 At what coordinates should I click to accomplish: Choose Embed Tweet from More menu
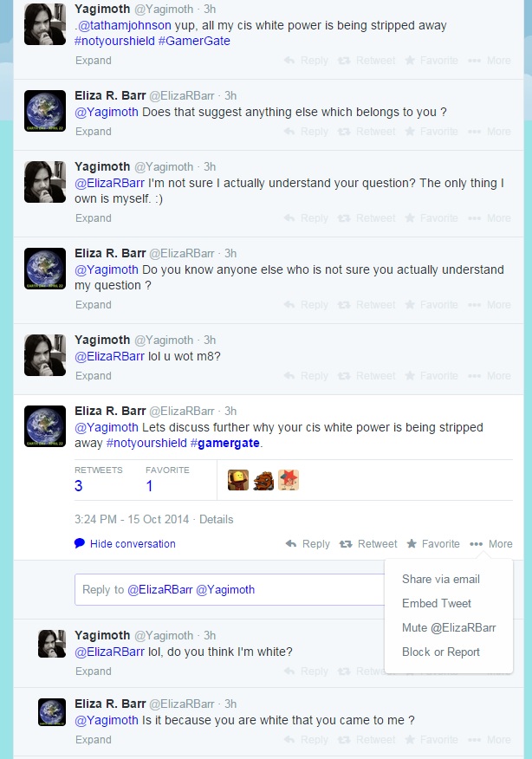tap(436, 603)
